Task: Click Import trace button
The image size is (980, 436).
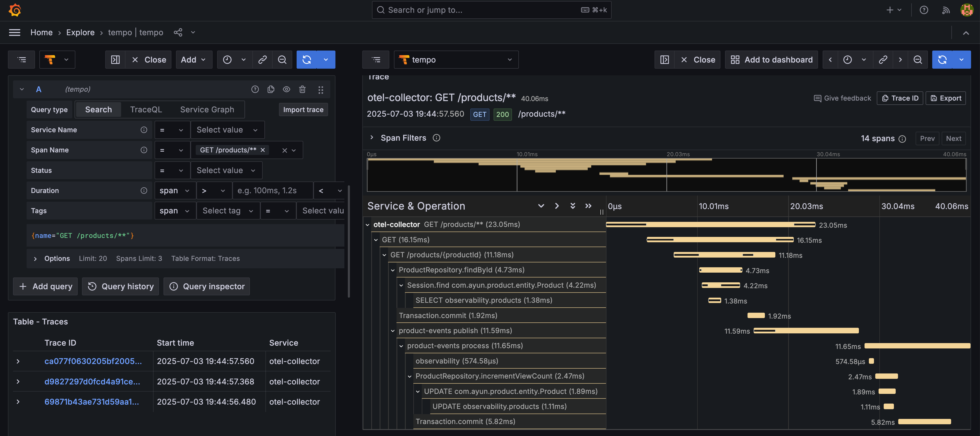Action: coord(303,110)
